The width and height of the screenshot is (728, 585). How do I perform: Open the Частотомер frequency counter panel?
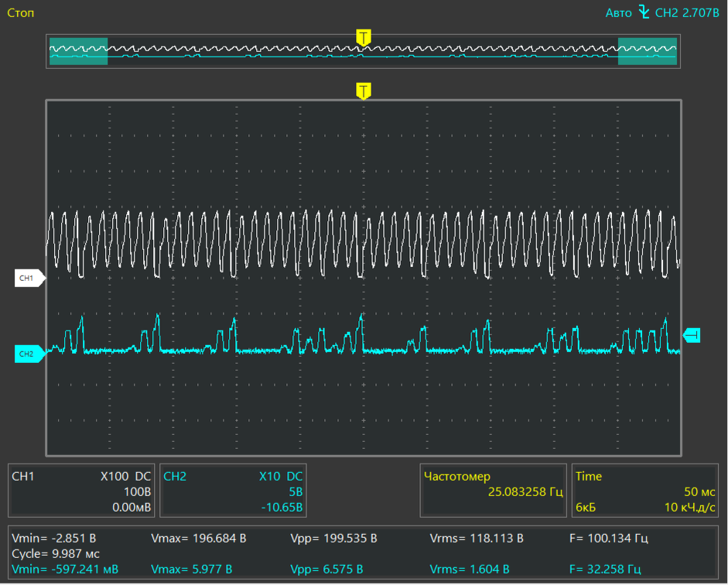tap(493, 491)
